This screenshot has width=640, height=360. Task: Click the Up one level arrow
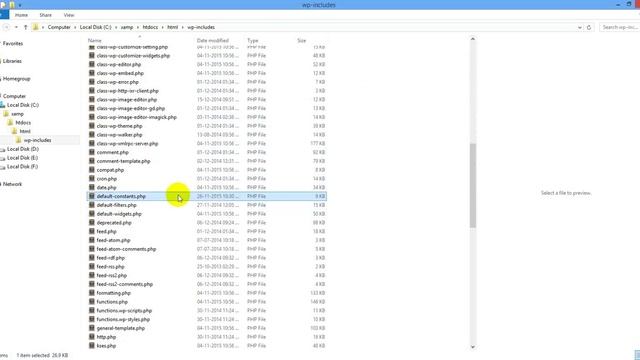click(x=25, y=27)
